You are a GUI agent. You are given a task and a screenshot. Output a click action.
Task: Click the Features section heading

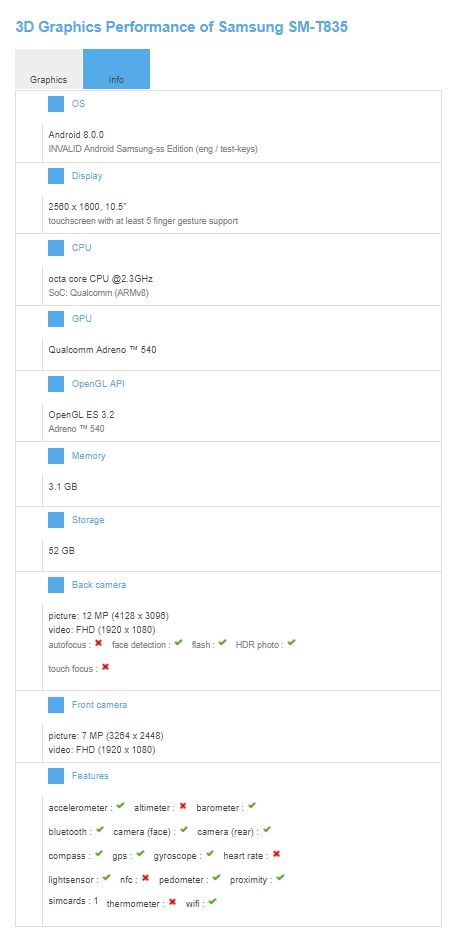tap(90, 776)
